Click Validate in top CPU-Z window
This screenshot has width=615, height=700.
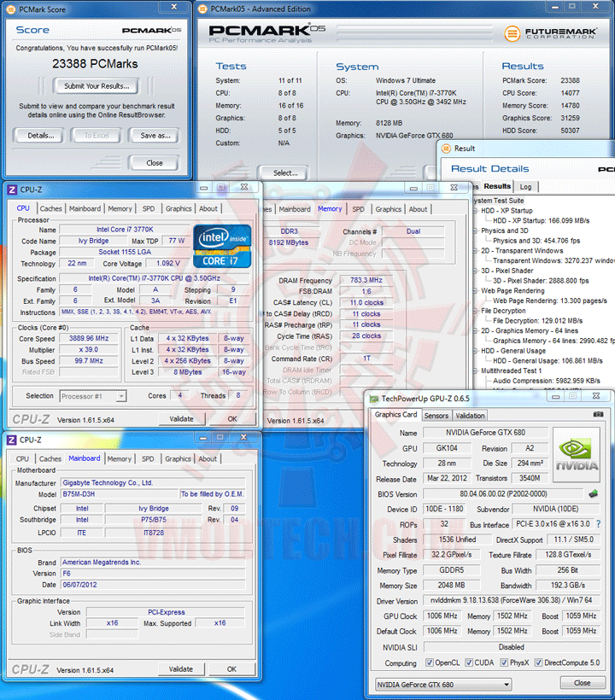[182, 419]
